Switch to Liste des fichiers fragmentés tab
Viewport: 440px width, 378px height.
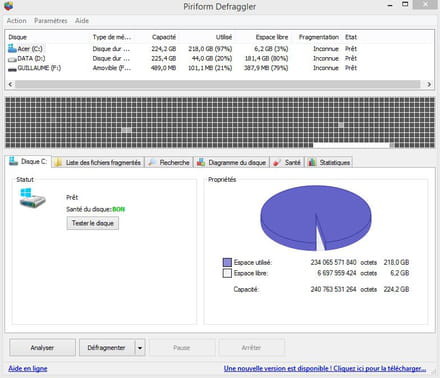point(98,162)
